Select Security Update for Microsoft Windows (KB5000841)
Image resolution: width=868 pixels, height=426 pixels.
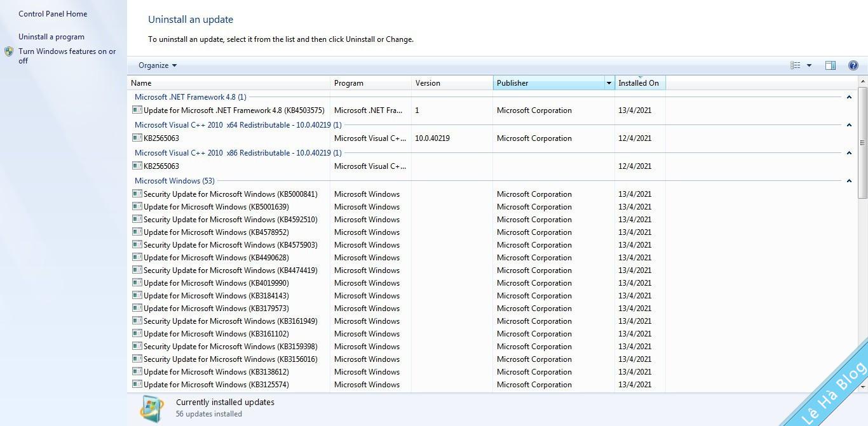[231, 194]
